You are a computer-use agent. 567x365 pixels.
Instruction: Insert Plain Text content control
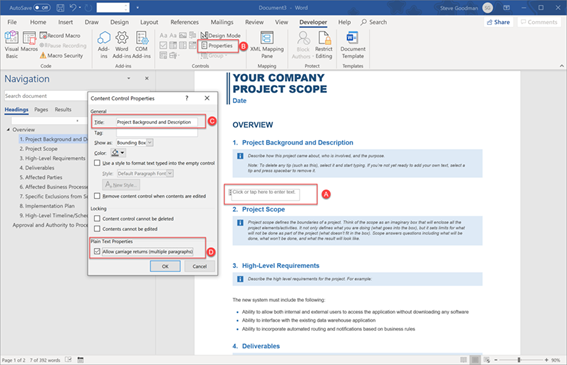tap(173, 35)
